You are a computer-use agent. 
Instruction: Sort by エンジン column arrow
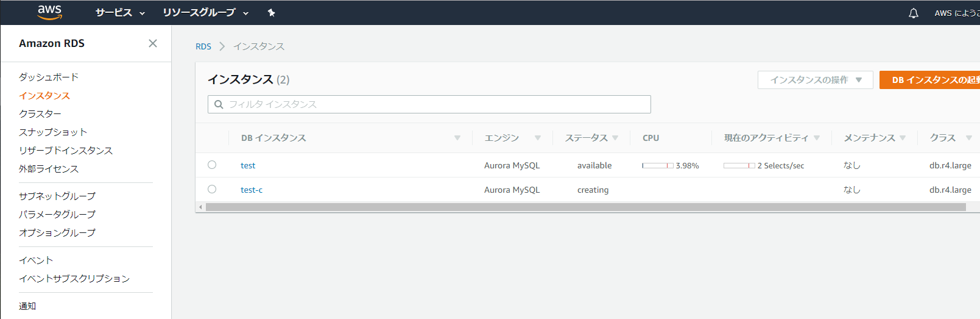[x=538, y=138]
